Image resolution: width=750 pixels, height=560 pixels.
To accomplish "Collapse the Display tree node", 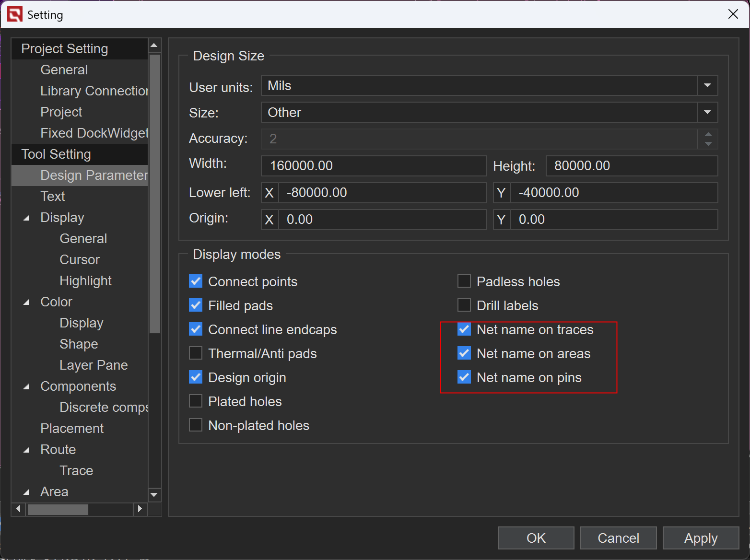I will (x=26, y=218).
